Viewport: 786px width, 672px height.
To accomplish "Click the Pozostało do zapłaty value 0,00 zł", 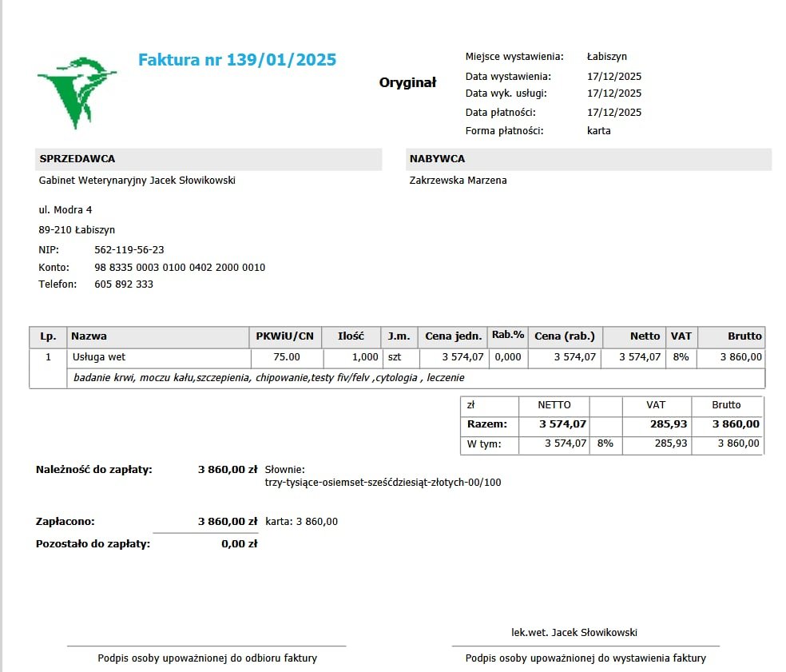I will 239,544.
